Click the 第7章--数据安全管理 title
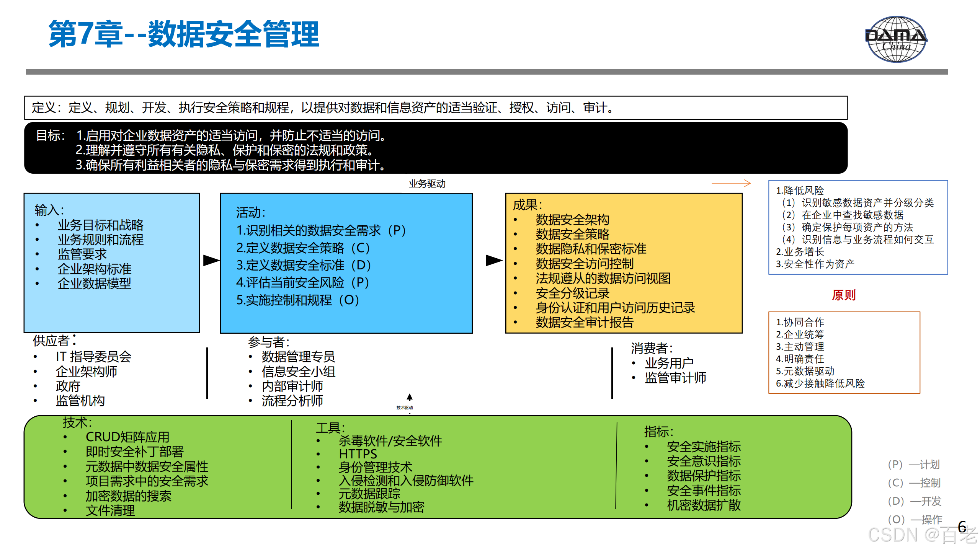980x551 pixels. pos(184,34)
